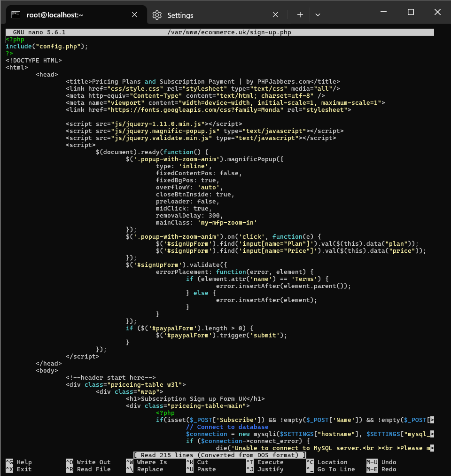Click the priceing-table-main div line
This screenshot has height=476, width=451.
[188, 406]
